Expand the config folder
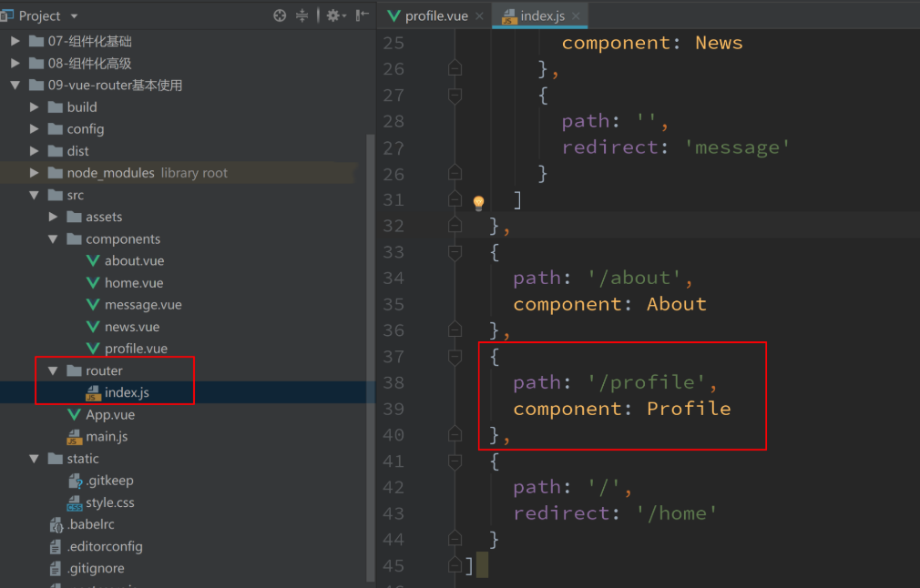Viewport: 920px width, 588px height. tap(34, 129)
